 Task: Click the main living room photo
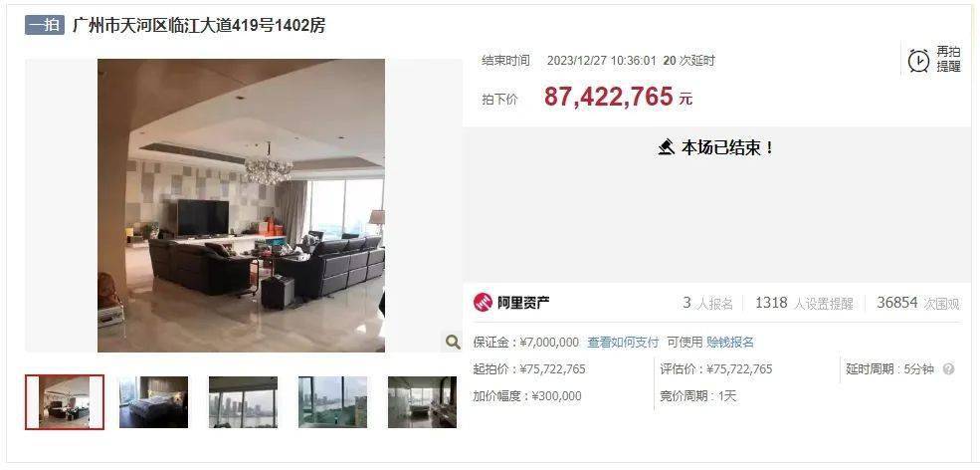click(x=241, y=205)
